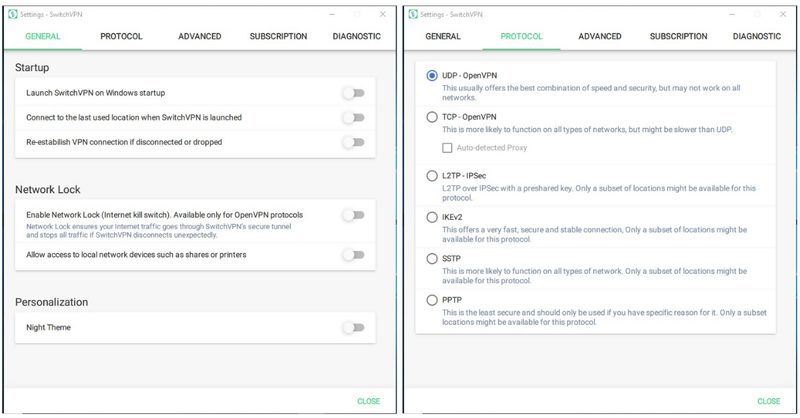Enable connect to last used location switch
The height and width of the screenshot is (418, 800).
pos(354,117)
